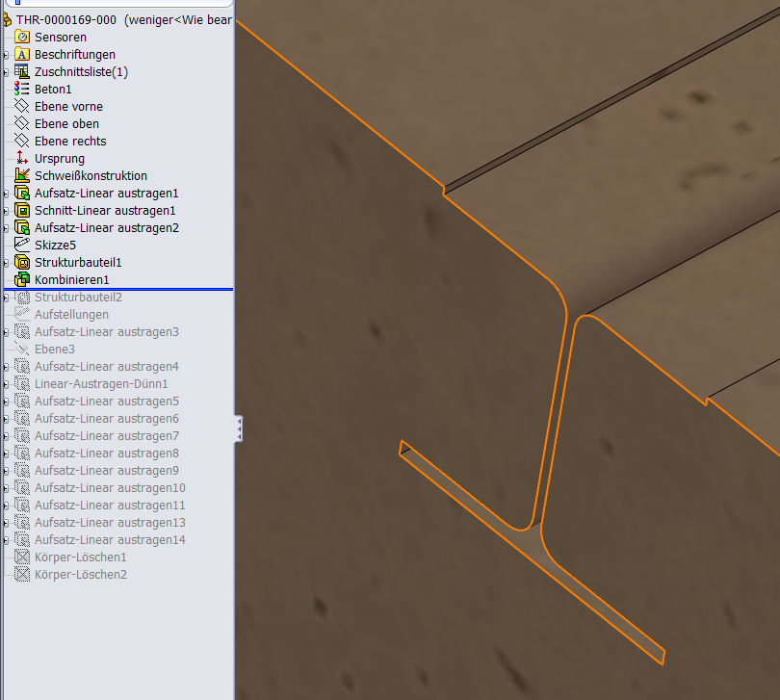Select the text 'Aufsatz-Linear austragen13'

[x=110, y=523]
